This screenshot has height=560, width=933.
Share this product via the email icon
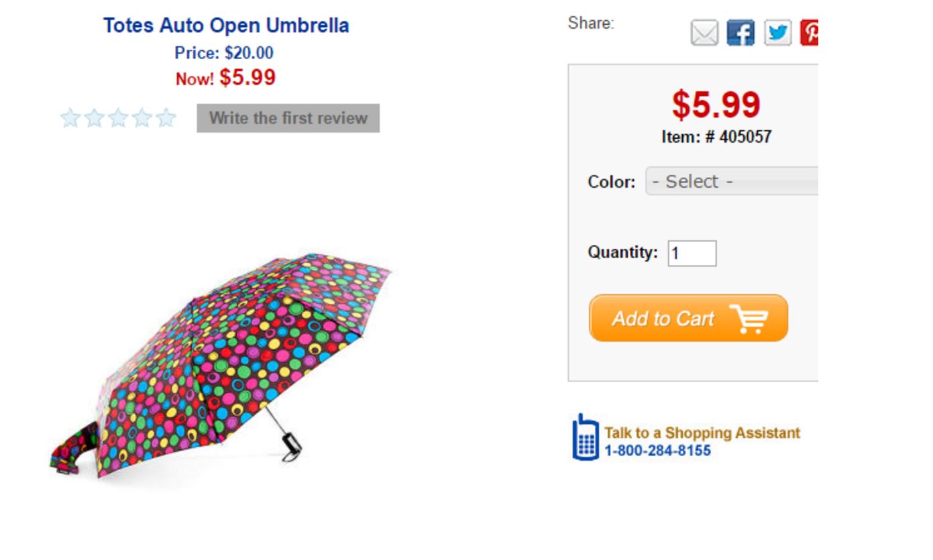pos(704,33)
